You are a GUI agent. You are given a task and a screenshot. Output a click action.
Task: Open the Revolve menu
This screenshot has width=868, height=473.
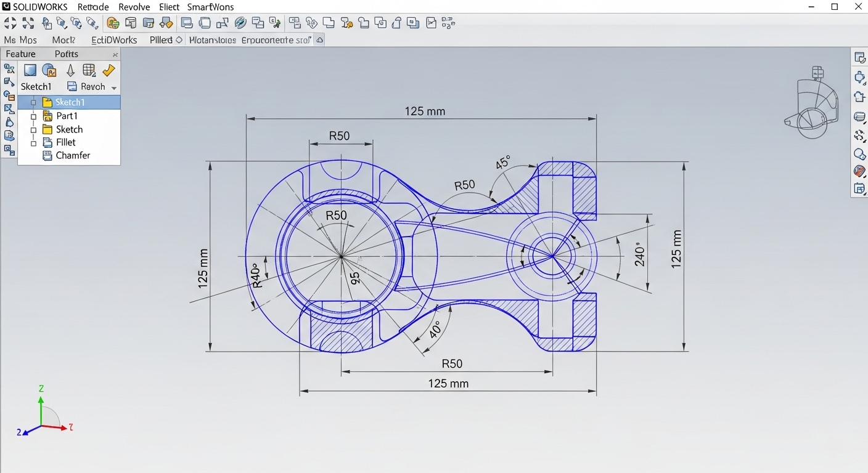(134, 7)
